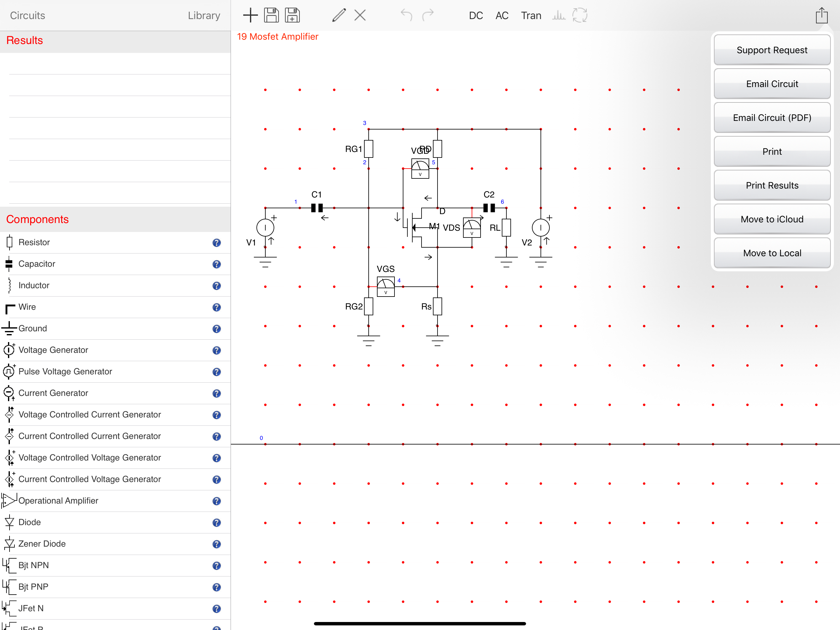Select Voltage Controlled Voltage Generator

pyautogui.click(x=115, y=458)
